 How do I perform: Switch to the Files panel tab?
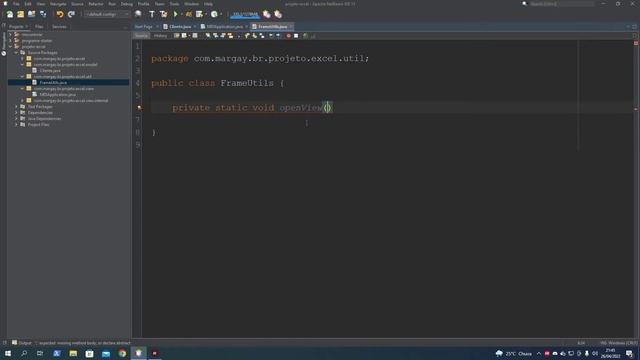click(39, 27)
